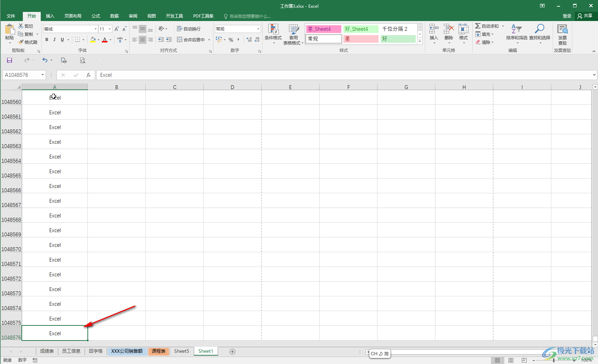Toggle left text alignment

135,40
